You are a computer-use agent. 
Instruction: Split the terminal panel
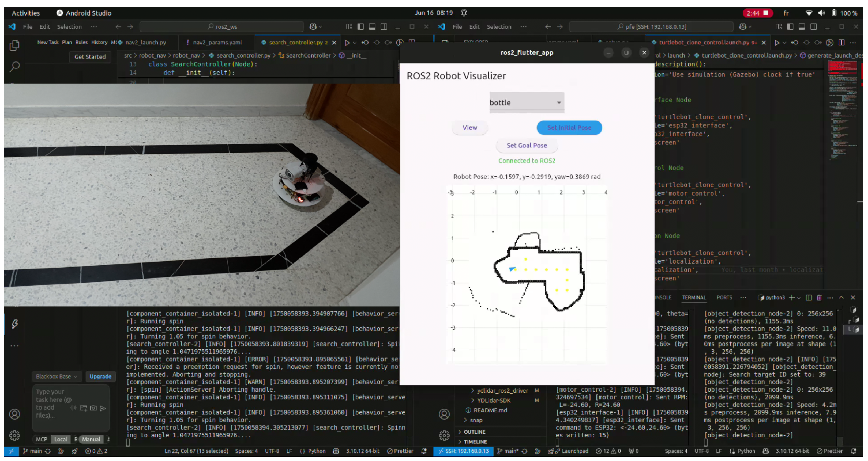point(808,298)
